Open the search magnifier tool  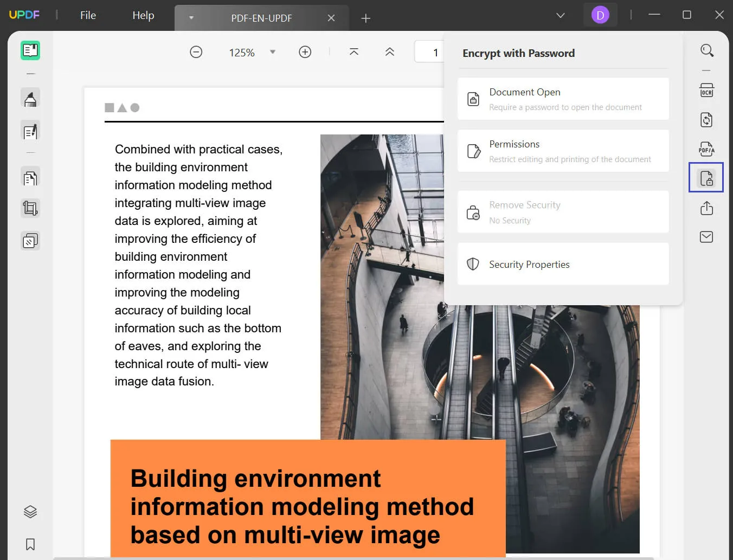(x=706, y=50)
